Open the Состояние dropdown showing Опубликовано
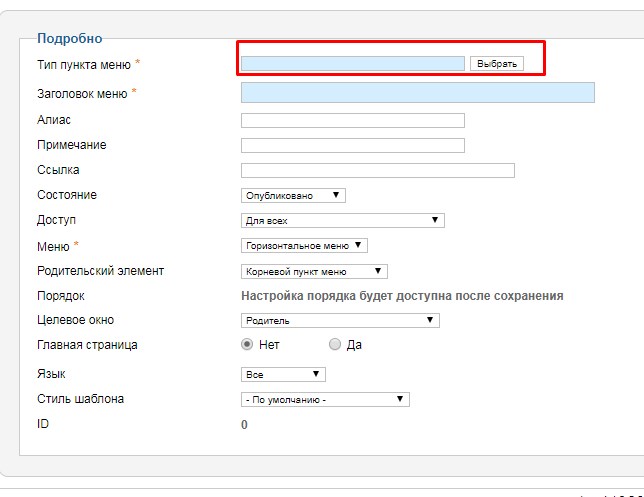 tap(293, 196)
